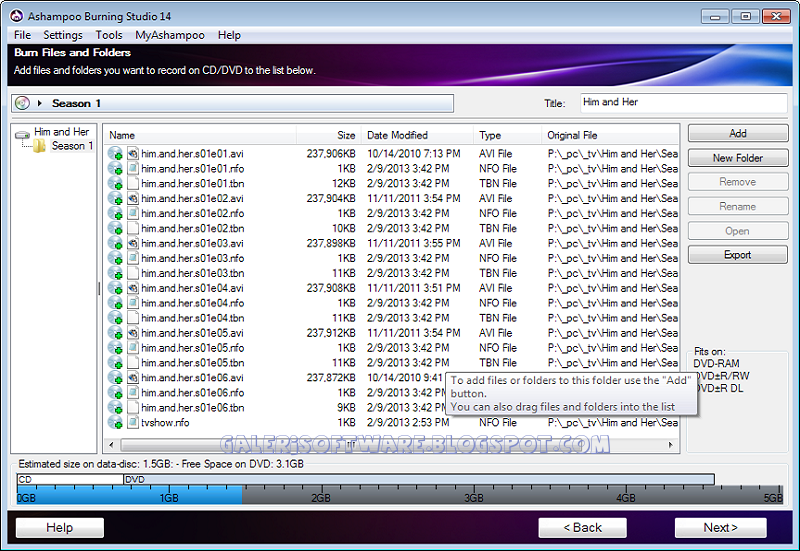Click the date 11/11/2011 3:55 PM
This screenshot has height=551, width=800.
click(414, 243)
